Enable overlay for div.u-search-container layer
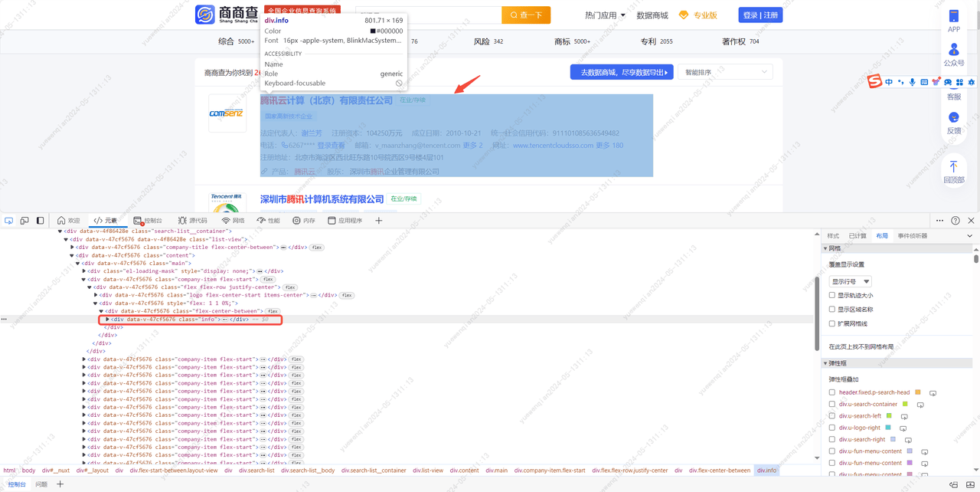The image size is (980, 492). (831, 404)
